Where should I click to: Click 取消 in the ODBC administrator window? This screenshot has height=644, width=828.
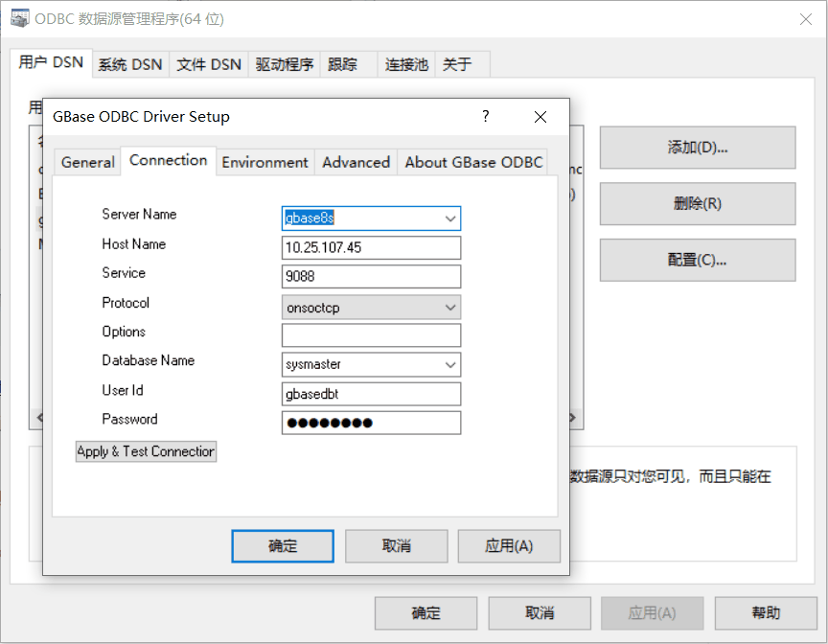[x=540, y=613]
